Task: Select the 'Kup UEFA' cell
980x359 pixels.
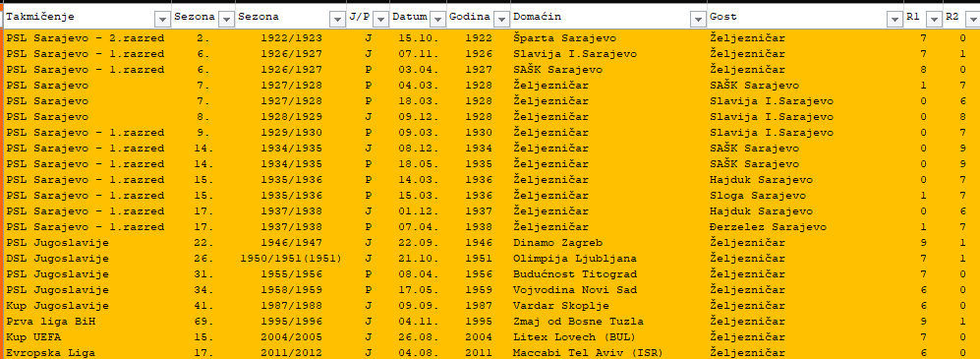Action: point(86,337)
